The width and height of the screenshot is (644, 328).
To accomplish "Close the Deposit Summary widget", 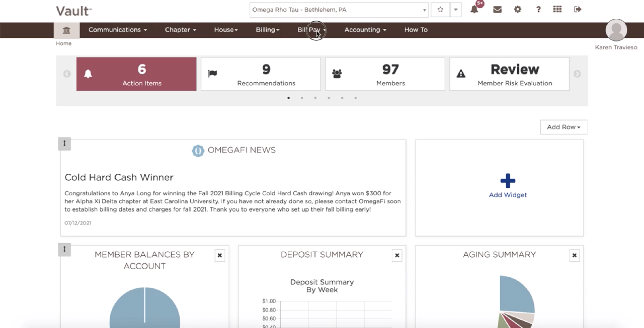I will (x=397, y=255).
